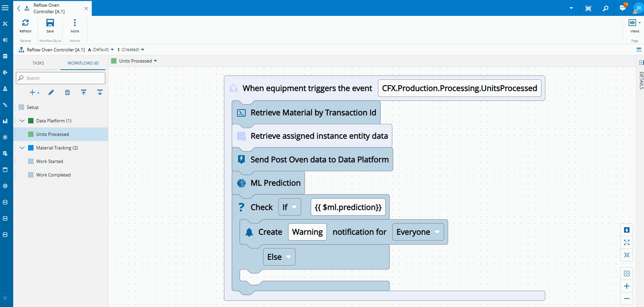
Task: Switch to the TASKS tab
Action: point(38,63)
